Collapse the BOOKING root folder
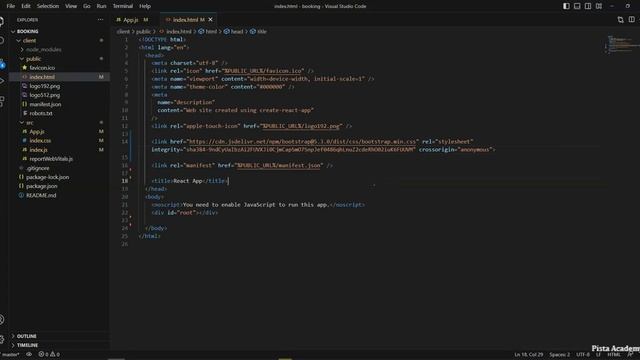This screenshot has width=640, height=360. pyautogui.click(x=28, y=31)
